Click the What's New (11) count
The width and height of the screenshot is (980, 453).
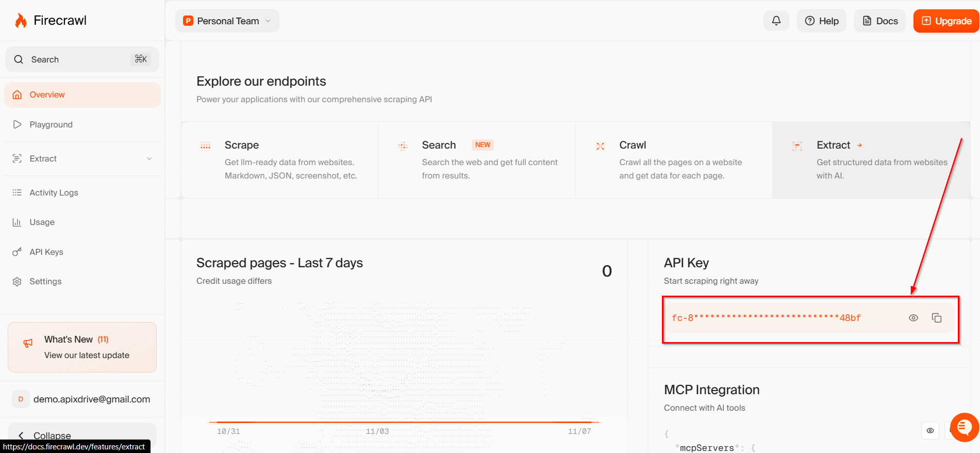(103, 339)
